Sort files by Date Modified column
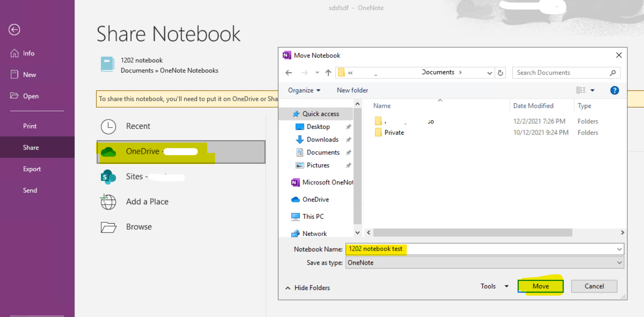 point(533,106)
